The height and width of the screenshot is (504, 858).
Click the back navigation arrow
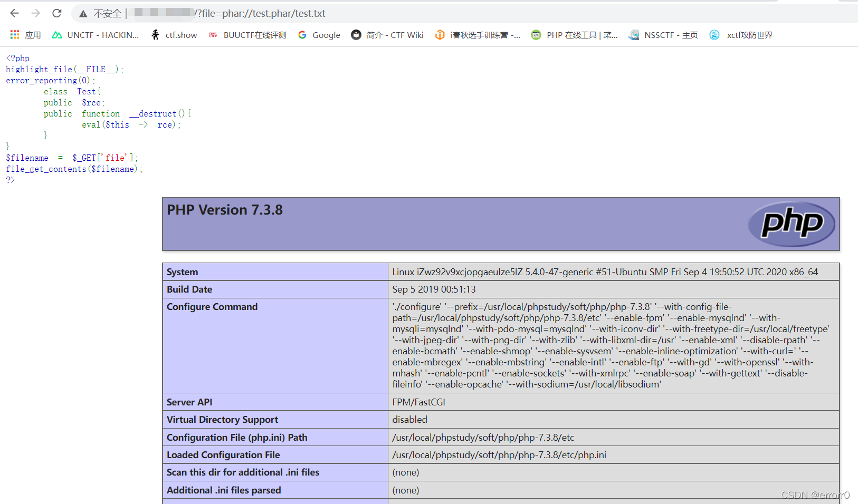[x=14, y=13]
